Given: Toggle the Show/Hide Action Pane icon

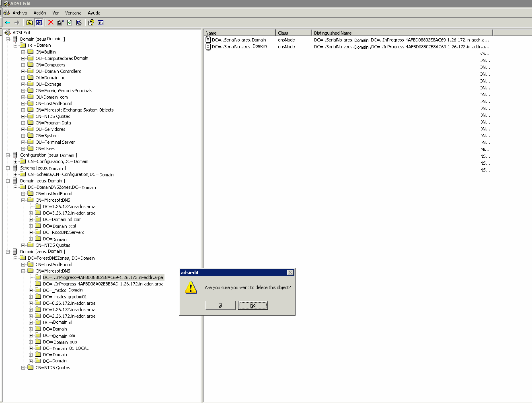Looking at the screenshot, I should tap(101, 23).
